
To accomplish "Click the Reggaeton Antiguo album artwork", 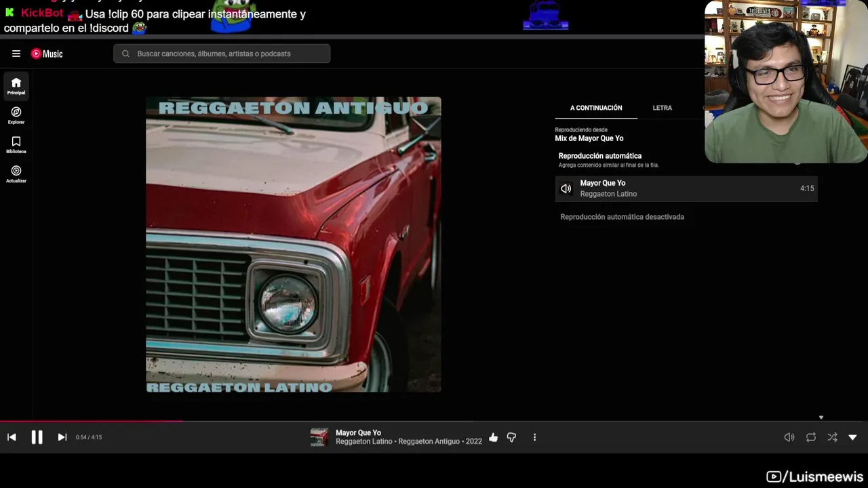I will point(294,244).
